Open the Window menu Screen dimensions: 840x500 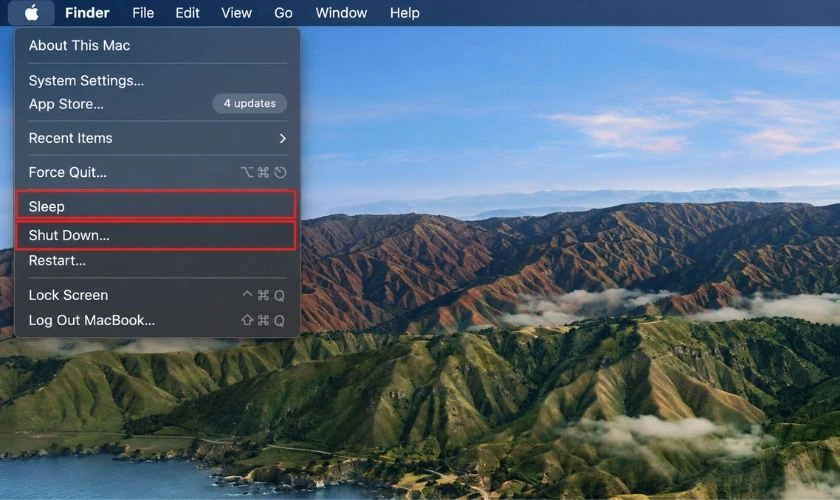coord(341,13)
